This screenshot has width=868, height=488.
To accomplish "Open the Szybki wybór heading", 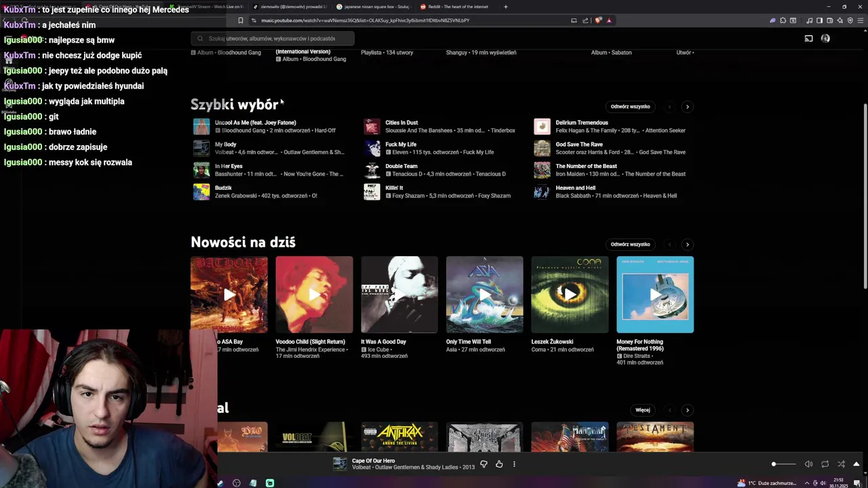I will (x=234, y=104).
